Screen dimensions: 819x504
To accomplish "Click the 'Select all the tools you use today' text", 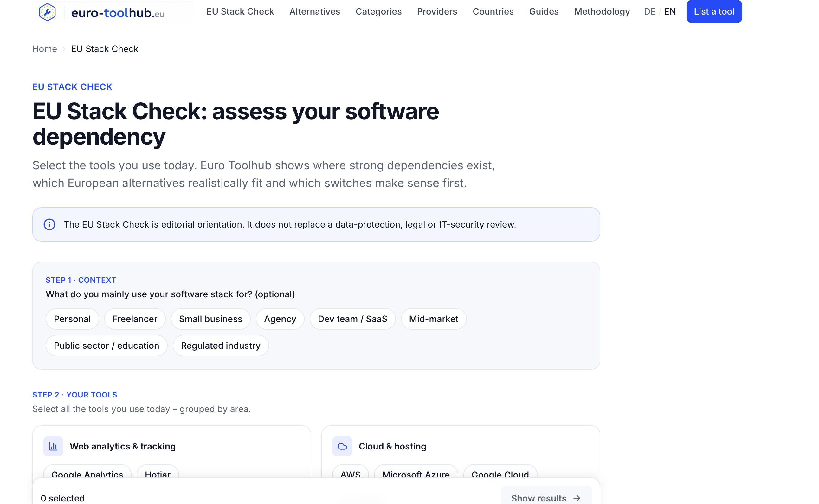I will point(142,409).
